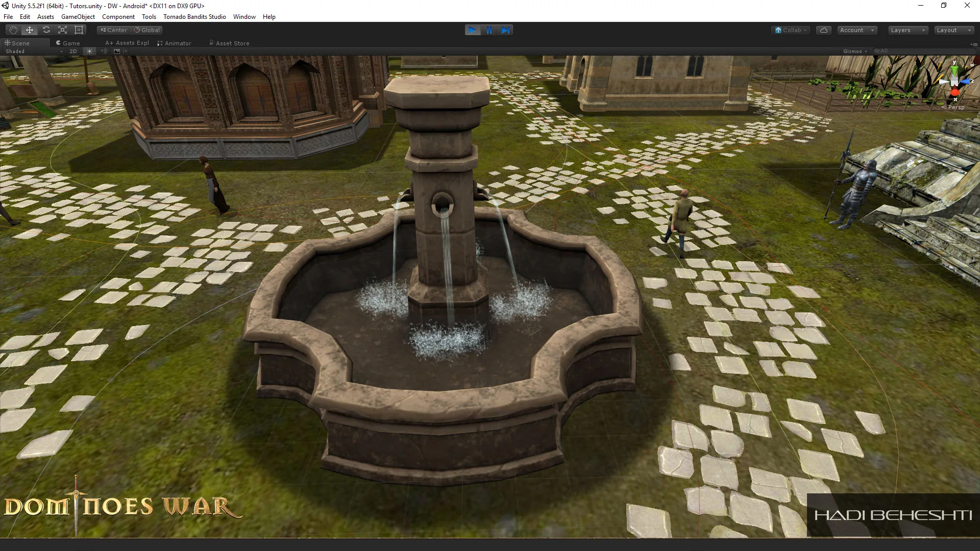
Task: Select the villager in green tunic
Action: click(679, 222)
